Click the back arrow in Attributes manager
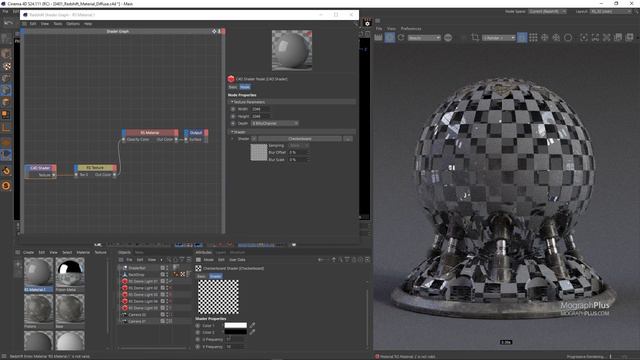This screenshot has height=360, width=640. (x=321, y=260)
